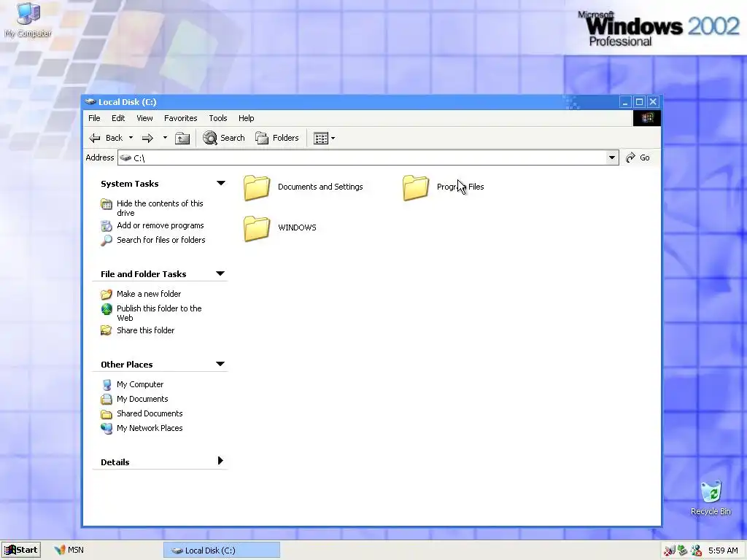Click the Add or remove programs icon

point(107,226)
